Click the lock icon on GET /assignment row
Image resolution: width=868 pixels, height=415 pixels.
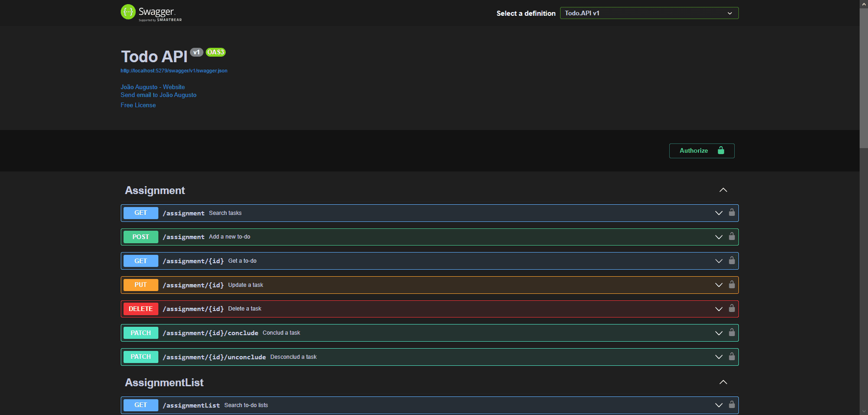coord(731,213)
